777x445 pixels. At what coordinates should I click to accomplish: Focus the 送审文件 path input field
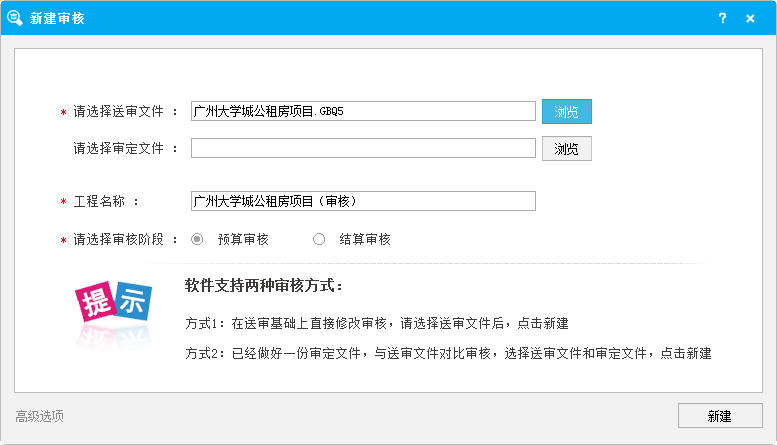point(363,111)
